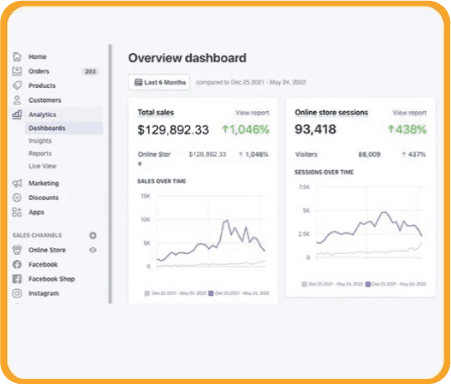Open the Analytics bar chart icon
The height and width of the screenshot is (385, 451).
17,114
